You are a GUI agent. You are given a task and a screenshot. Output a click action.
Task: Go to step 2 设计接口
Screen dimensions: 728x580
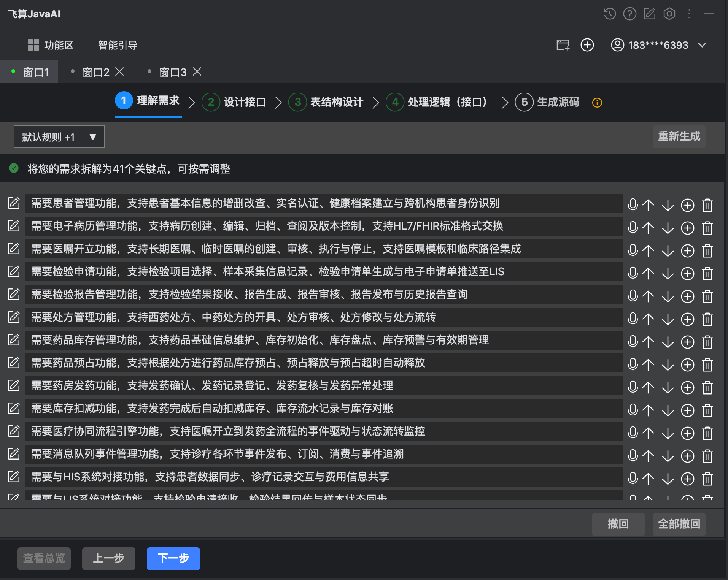click(x=234, y=102)
